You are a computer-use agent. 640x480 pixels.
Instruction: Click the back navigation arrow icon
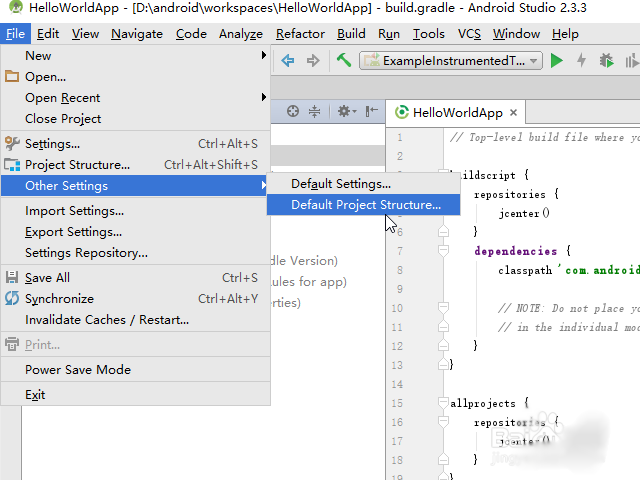(x=288, y=61)
